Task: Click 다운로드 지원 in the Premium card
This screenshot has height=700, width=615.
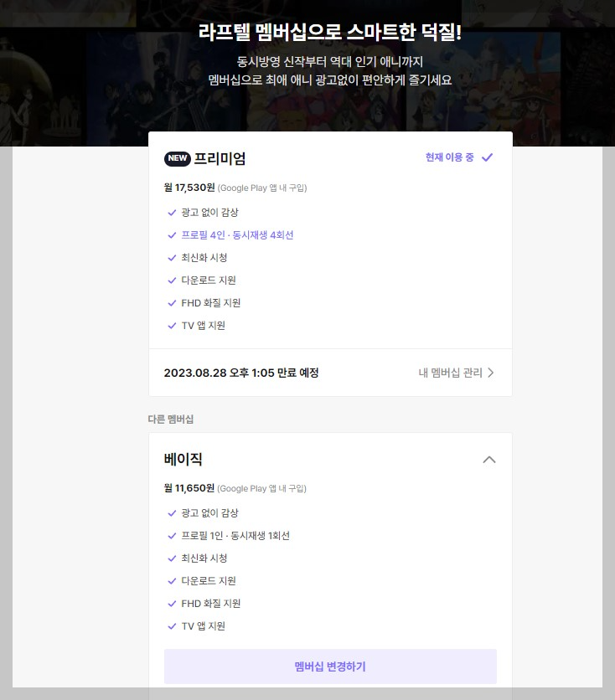Action: [209, 281]
